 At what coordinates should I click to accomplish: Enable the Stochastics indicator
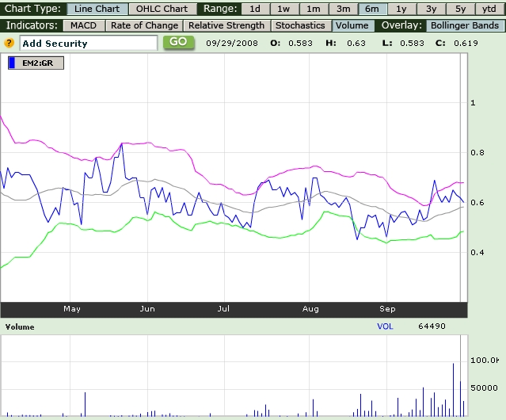[300, 25]
